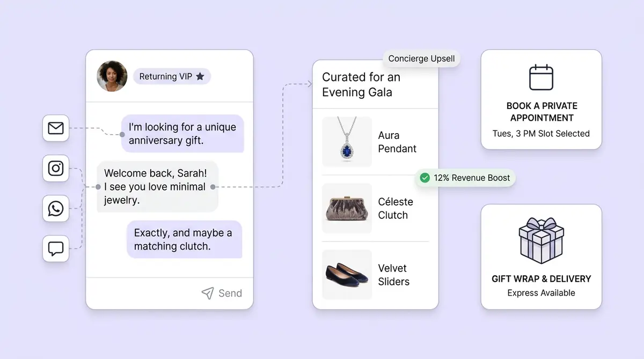Viewport: 644px width, 359px height.
Task: Toggle the Returning VIP star badge
Action: coord(201,76)
